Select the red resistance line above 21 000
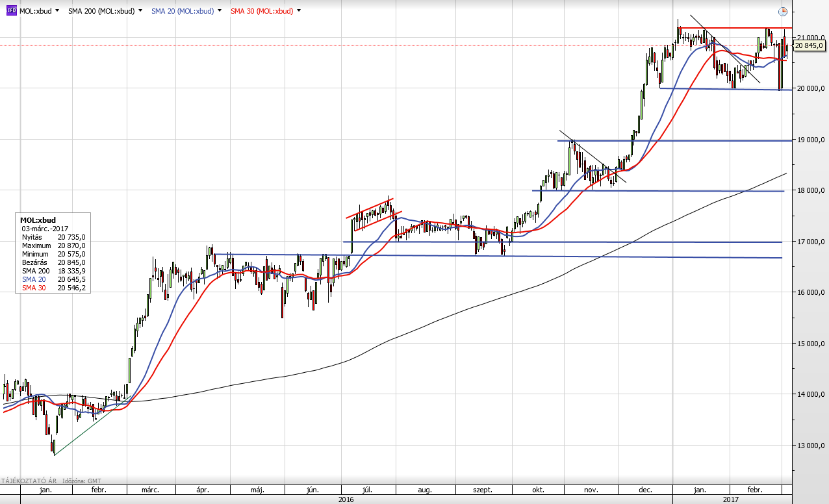The image size is (829, 504). pos(734,28)
